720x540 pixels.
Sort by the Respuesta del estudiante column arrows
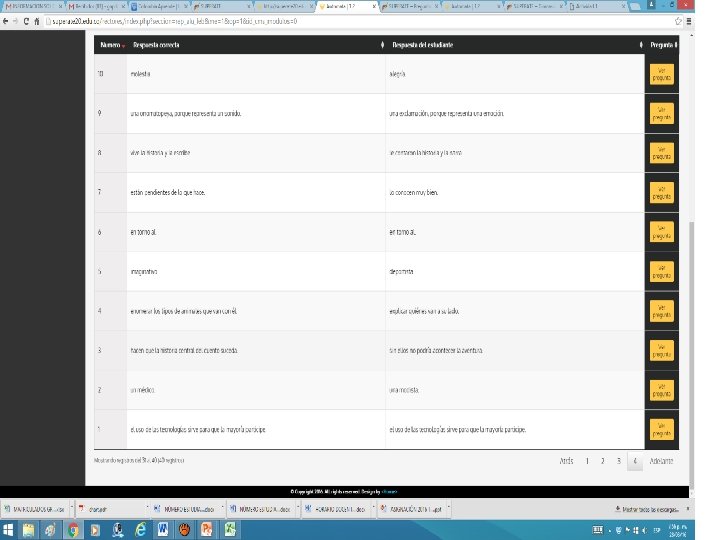pyautogui.click(x=641, y=45)
